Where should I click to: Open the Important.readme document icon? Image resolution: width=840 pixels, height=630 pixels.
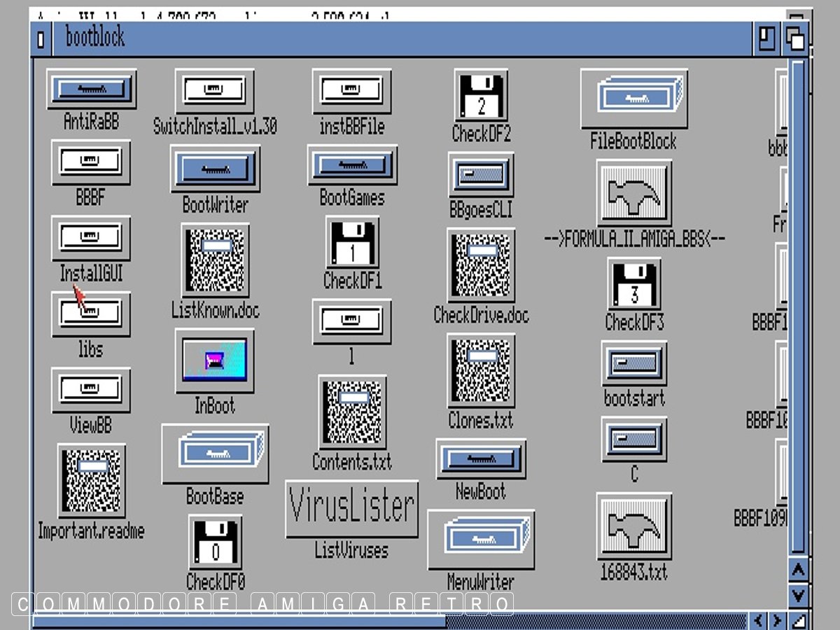coord(92,481)
